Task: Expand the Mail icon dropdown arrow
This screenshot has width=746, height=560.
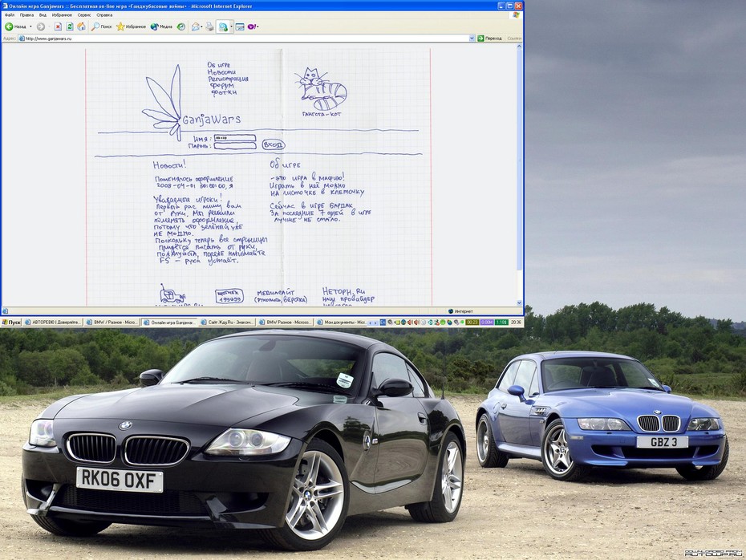Action: (201, 26)
